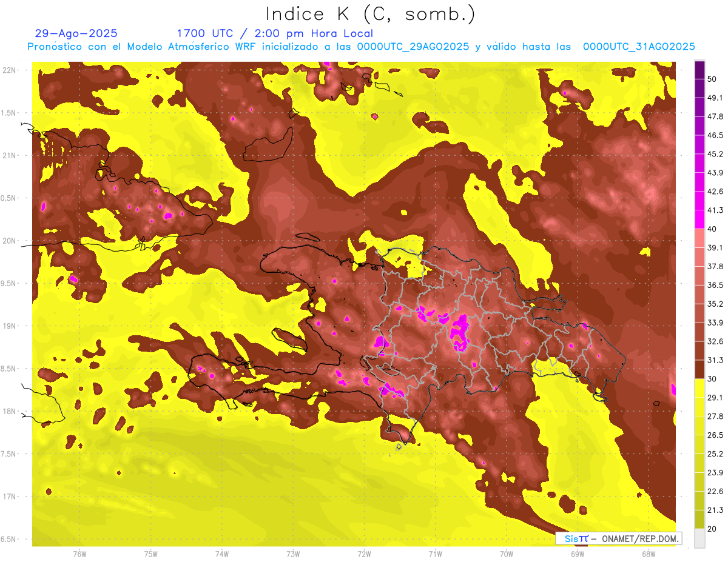The image size is (728, 562).
Task: Click the latitude label "19N"
Action: tap(10, 326)
